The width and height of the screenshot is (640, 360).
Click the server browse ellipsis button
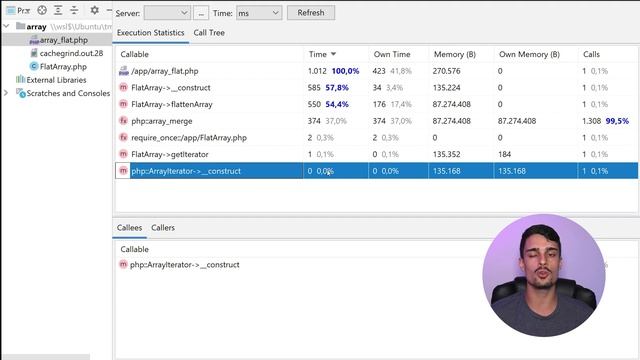[201, 13]
